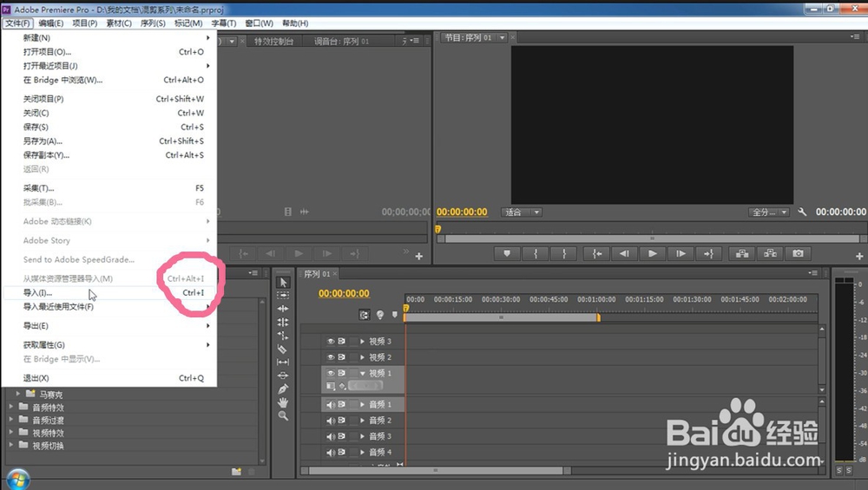
Task: Expand the 视频切换 effects folder
Action: pyautogui.click(x=11, y=445)
